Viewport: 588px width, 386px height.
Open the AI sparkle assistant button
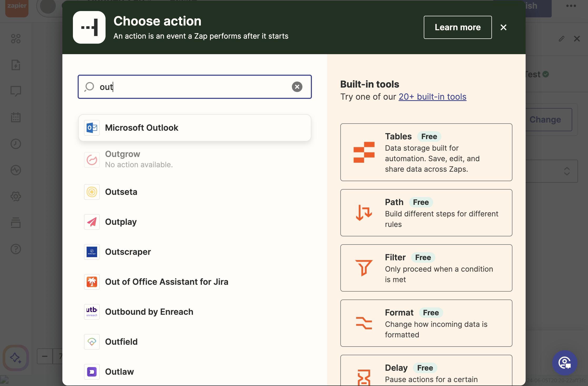pyautogui.click(x=16, y=358)
